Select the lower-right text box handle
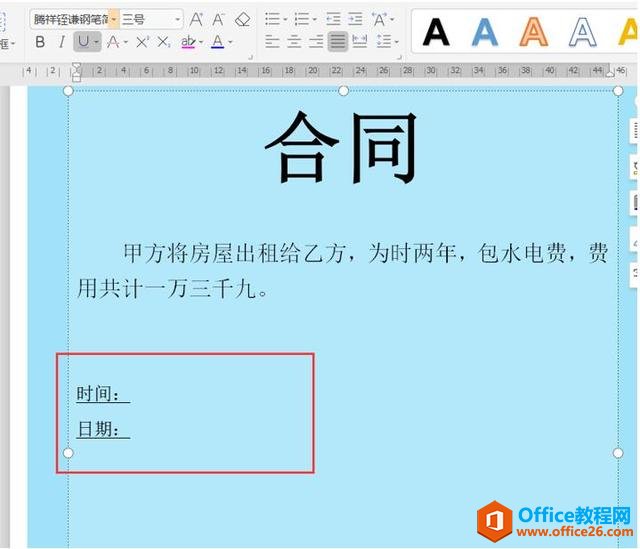This screenshot has width=640, height=549. pyautogui.click(x=618, y=453)
